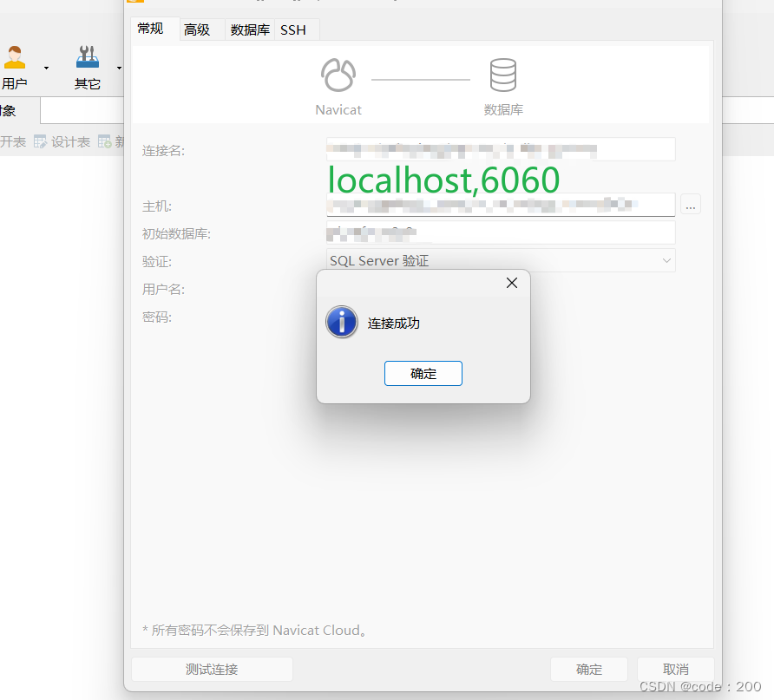Click the 测试连接 test connection button
This screenshot has width=774, height=700.
(x=212, y=670)
